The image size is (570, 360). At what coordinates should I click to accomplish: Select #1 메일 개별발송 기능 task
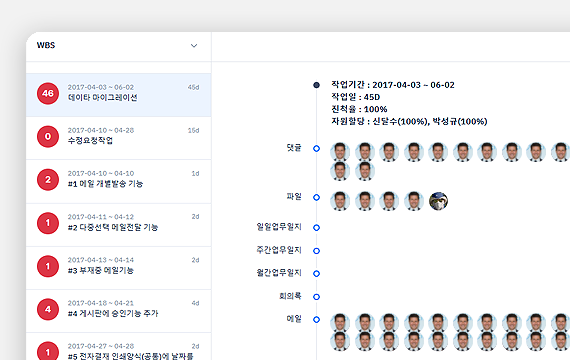point(119,181)
